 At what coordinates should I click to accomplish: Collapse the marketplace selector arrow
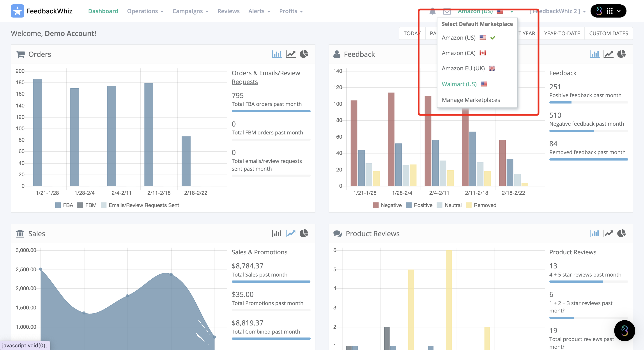tap(512, 12)
